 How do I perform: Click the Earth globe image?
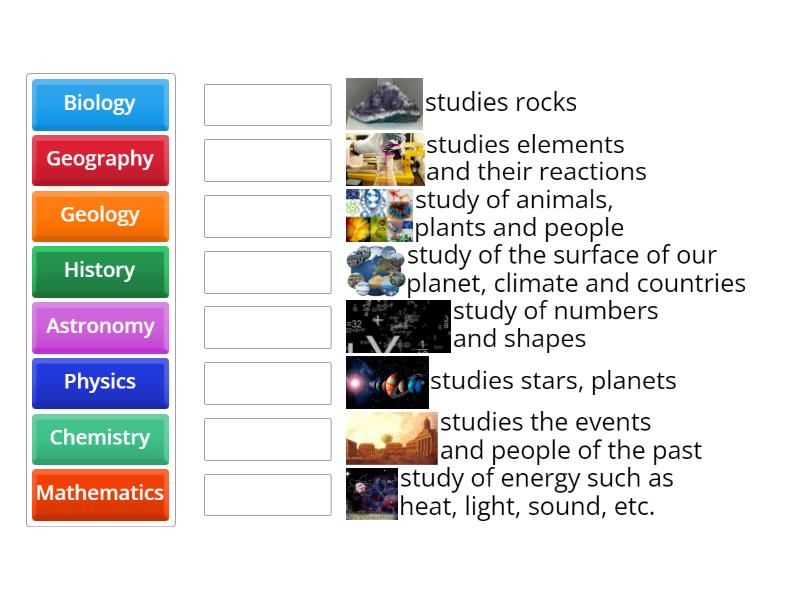[379, 270]
